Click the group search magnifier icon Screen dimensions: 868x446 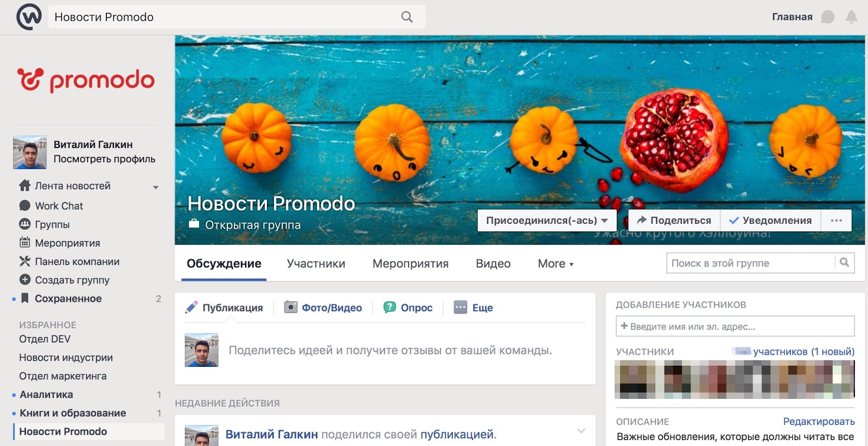[x=845, y=262]
